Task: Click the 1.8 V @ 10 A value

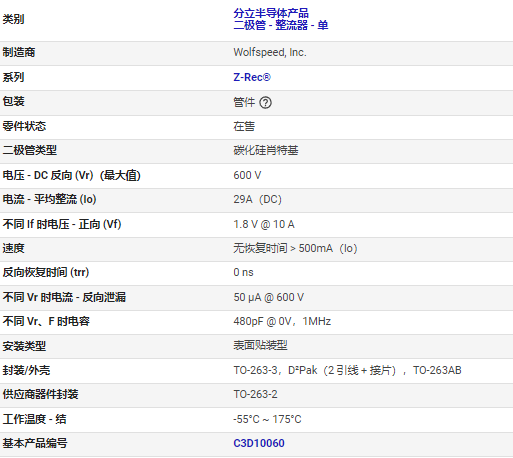Action: click(x=264, y=224)
